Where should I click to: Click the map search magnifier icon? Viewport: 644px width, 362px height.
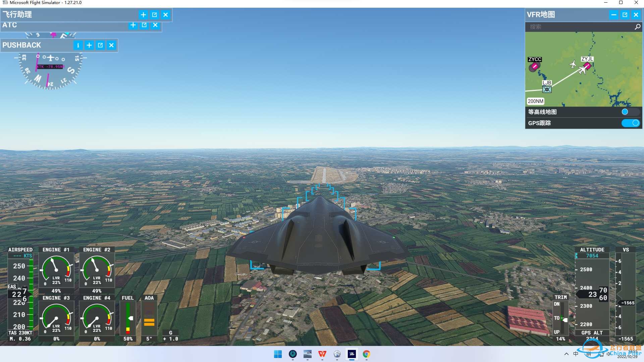[637, 27]
